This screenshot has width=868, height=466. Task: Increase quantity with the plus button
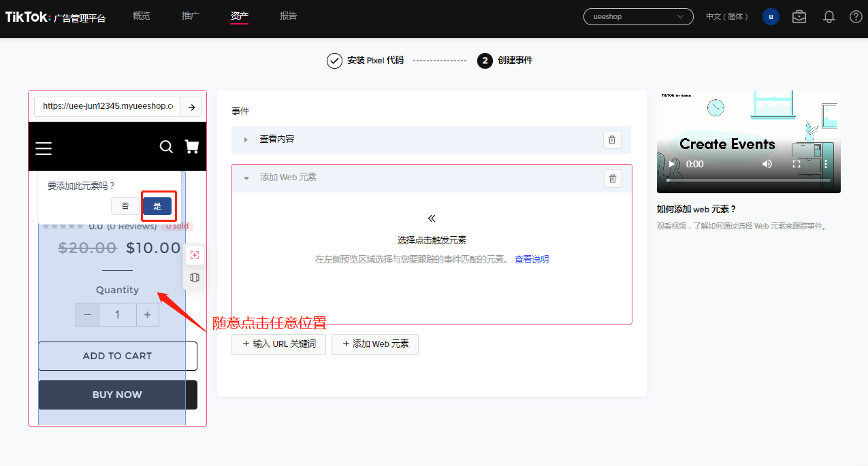click(x=148, y=314)
